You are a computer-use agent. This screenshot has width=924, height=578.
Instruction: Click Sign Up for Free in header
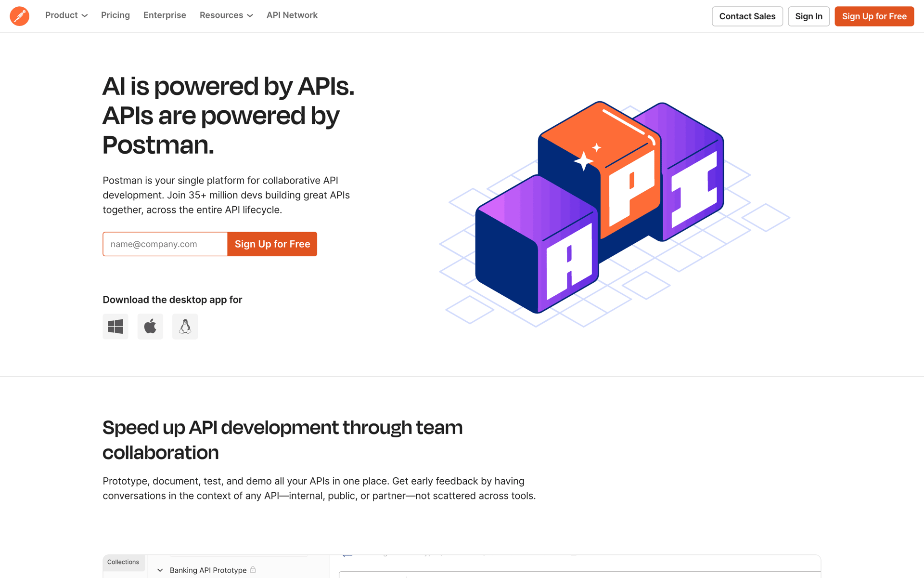pos(874,16)
